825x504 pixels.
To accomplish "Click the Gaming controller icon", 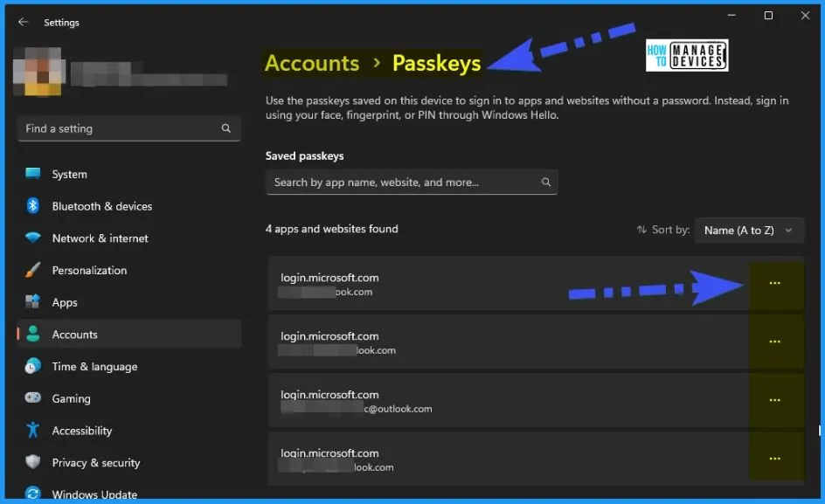I will click(32, 397).
